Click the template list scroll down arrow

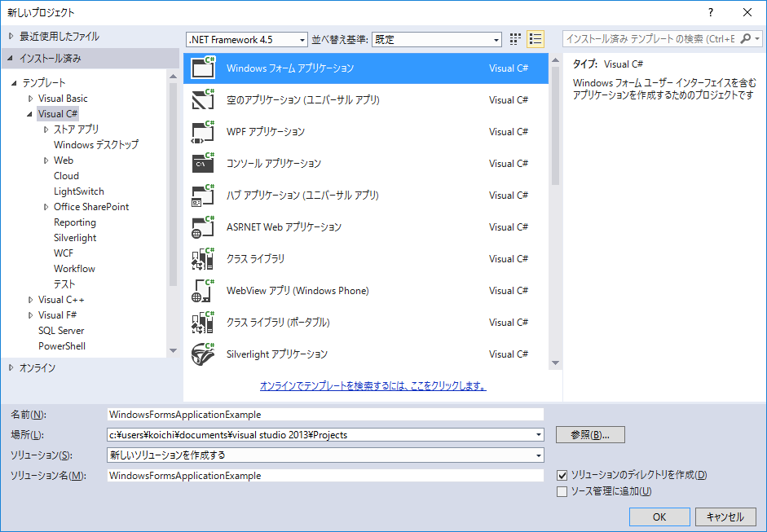pyautogui.click(x=555, y=363)
